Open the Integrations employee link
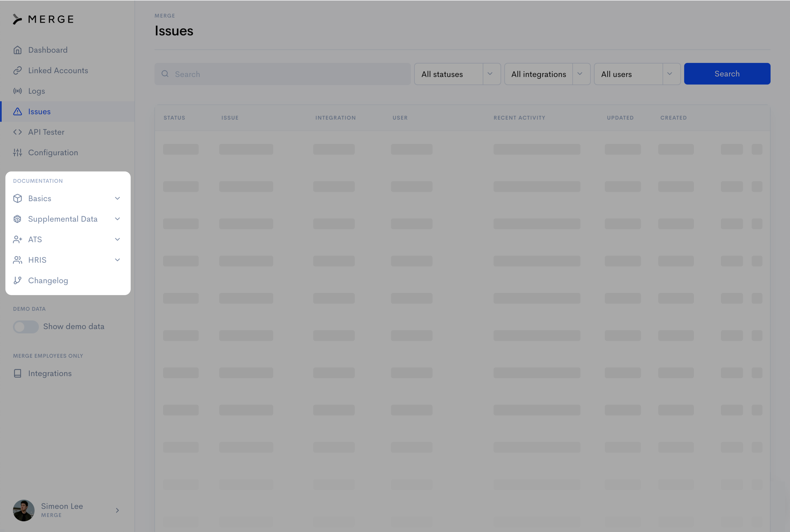The image size is (790, 532). coord(50,373)
